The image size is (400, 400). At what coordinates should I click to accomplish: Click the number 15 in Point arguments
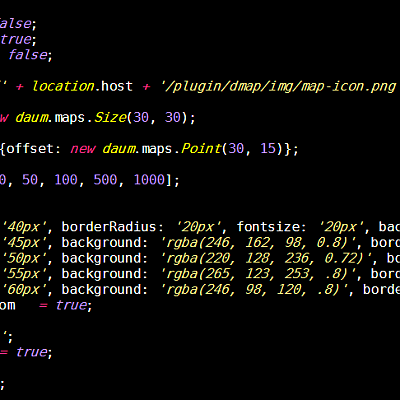point(268,149)
